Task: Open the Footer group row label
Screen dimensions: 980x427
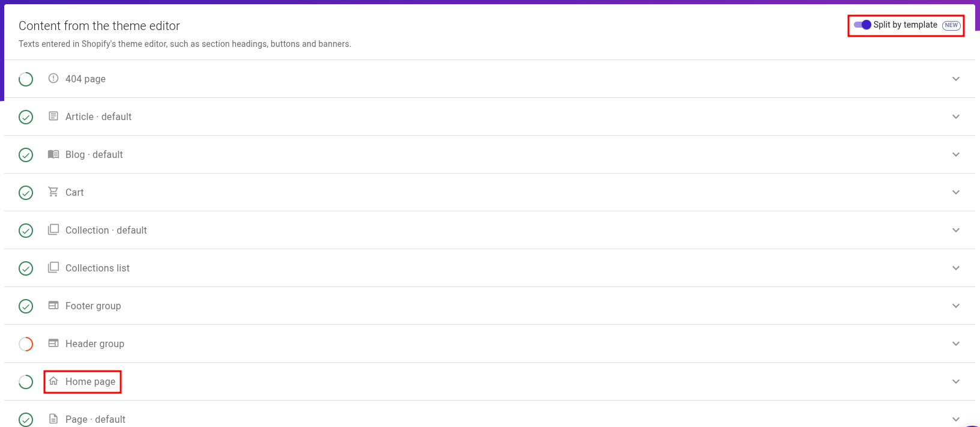Action: pyautogui.click(x=93, y=306)
